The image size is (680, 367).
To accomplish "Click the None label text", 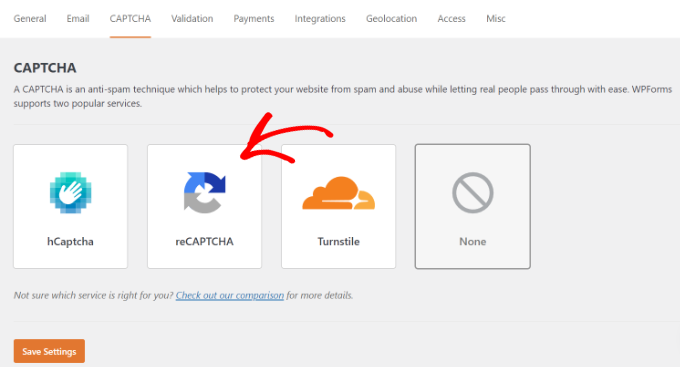I will 473,241.
